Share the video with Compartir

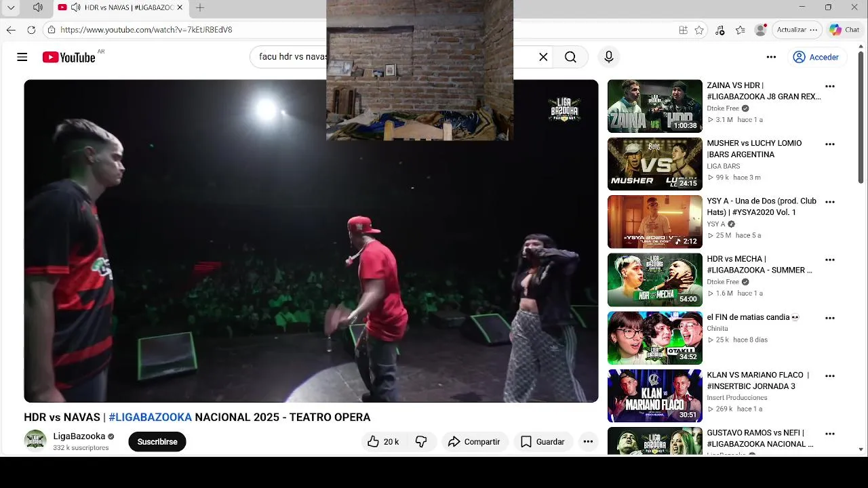[x=474, y=442]
